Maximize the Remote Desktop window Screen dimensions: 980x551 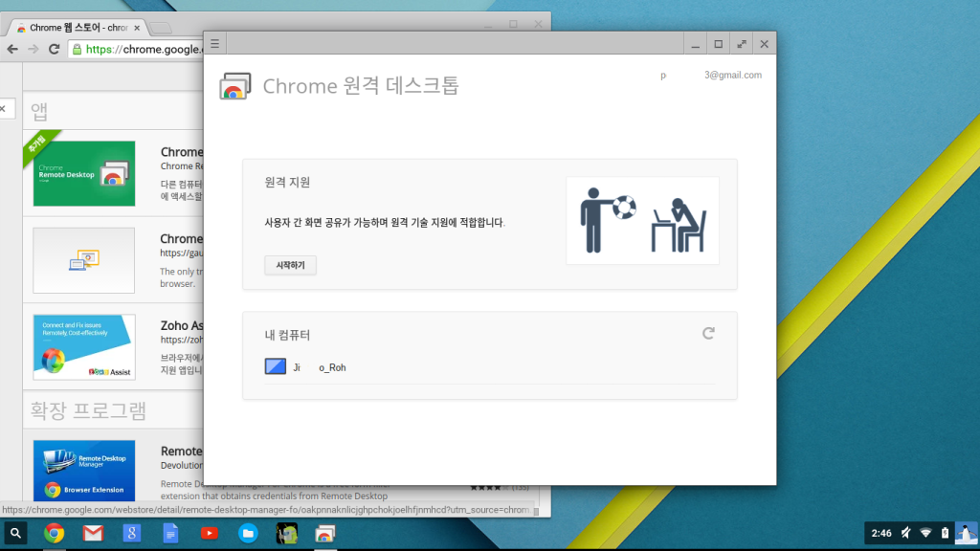718,44
